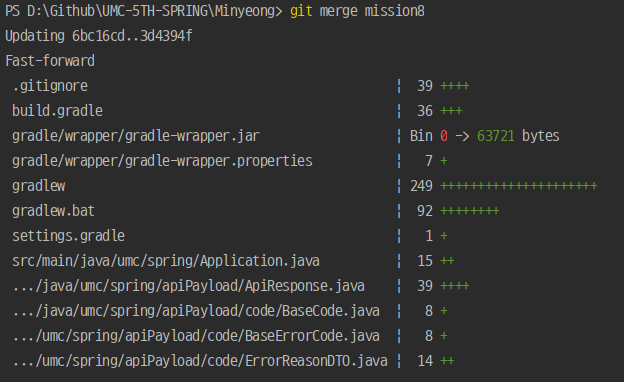
Task: Click the 'git merge mission8' command text
Action: click(x=357, y=11)
